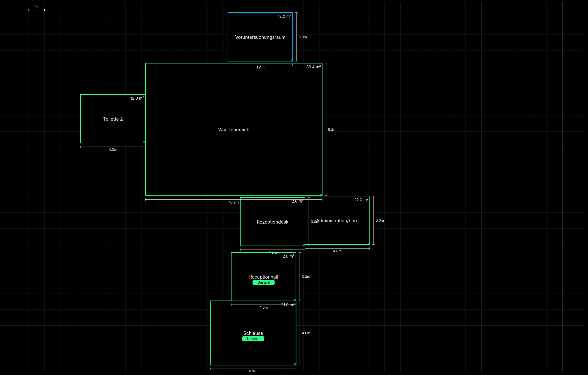Click resize handle of Waartebereich room
The width and height of the screenshot is (588, 375).
tap(321, 195)
